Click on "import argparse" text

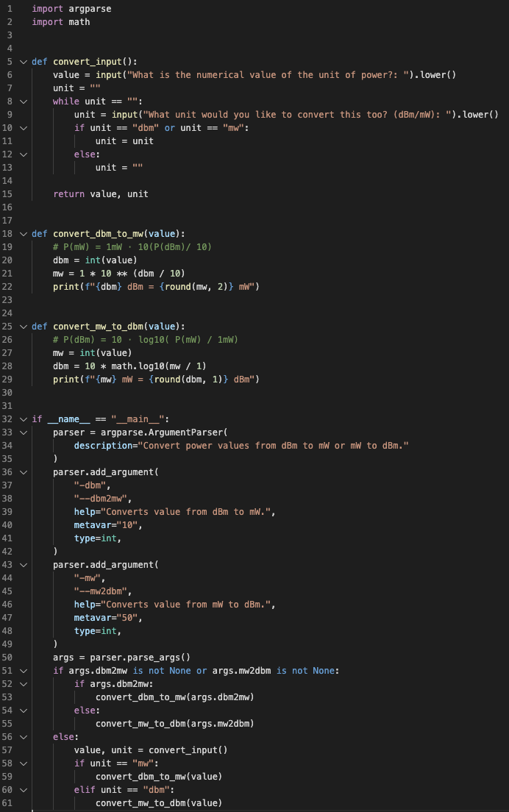[71, 9]
